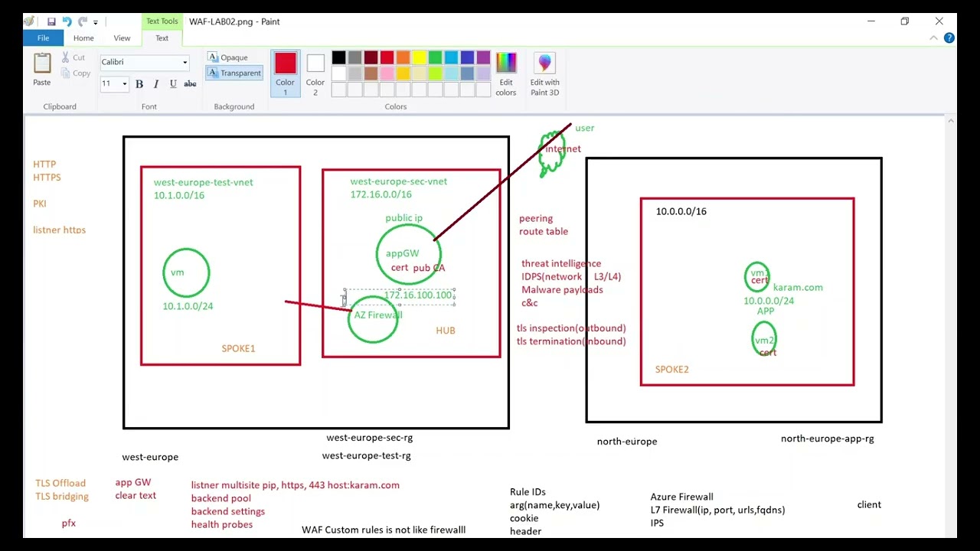Click the 'north-europe-app-rg' label
The width and height of the screenshot is (980, 551).
click(x=827, y=439)
